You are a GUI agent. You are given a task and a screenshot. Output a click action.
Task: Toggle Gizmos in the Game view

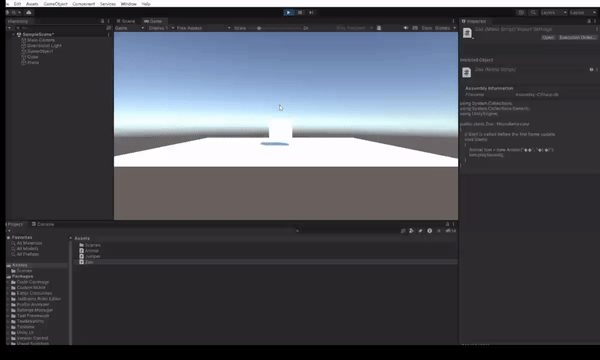(x=443, y=28)
